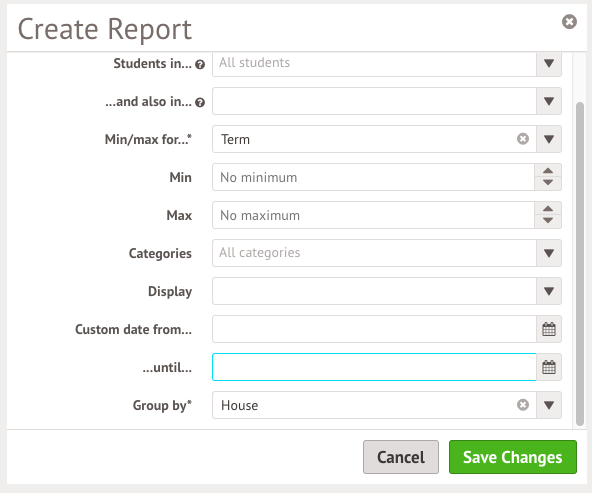
Task: Open the Group by dropdown arrow
Action: click(x=549, y=405)
